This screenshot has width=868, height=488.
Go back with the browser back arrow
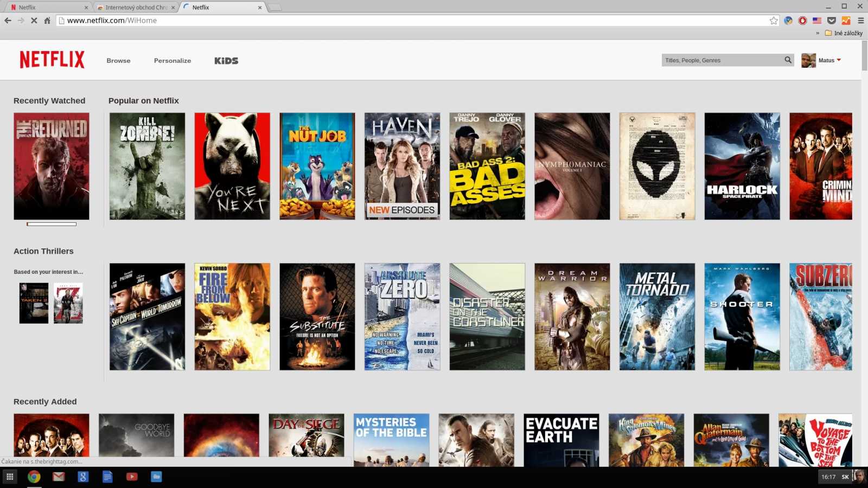click(x=8, y=21)
